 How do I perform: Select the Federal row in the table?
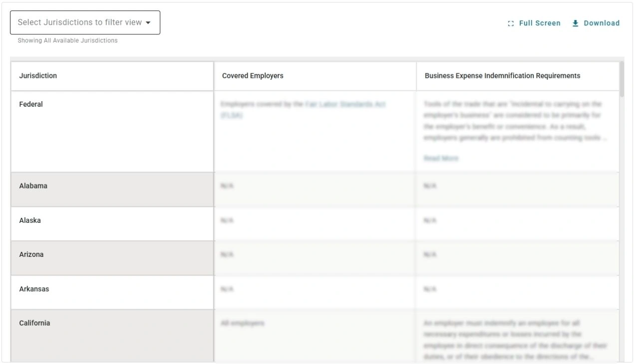click(31, 104)
